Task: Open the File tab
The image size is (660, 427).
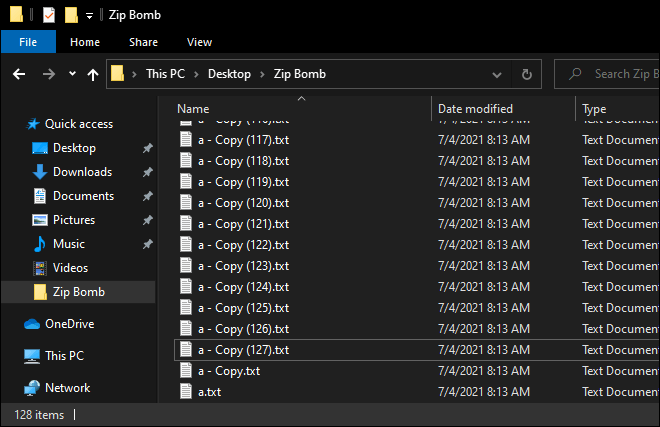Action: coord(28,42)
